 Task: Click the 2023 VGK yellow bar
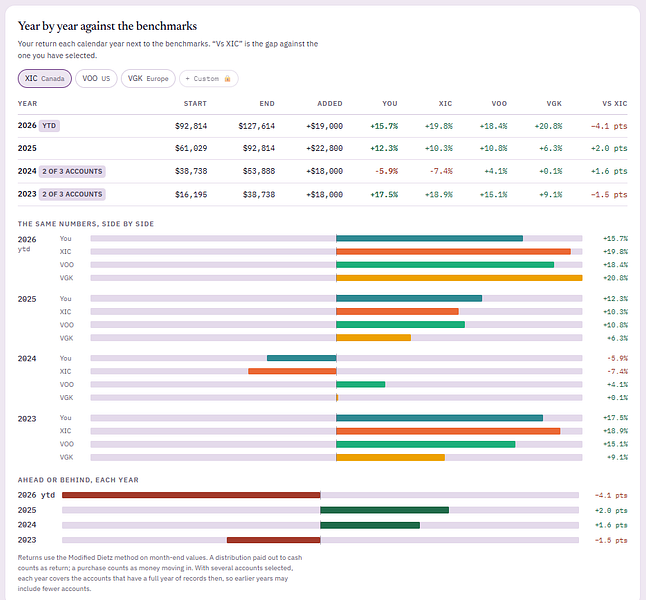(x=390, y=457)
